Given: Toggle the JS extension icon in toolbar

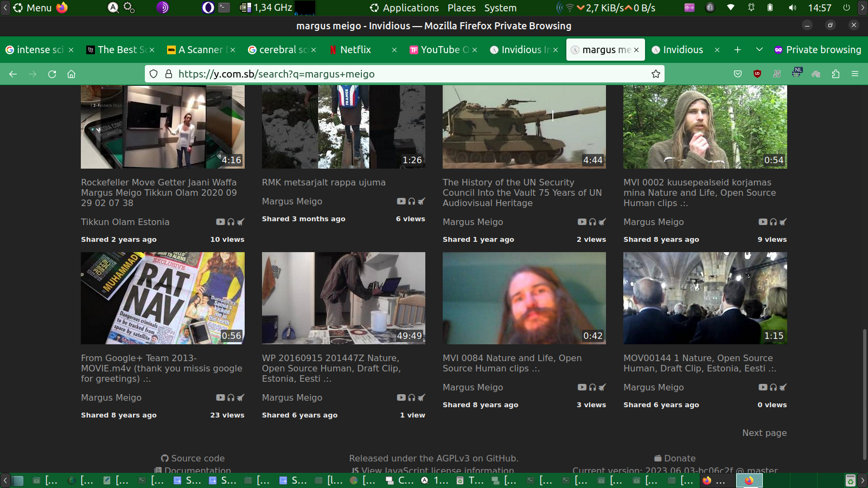Looking at the screenshot, I should click(777, 74).
